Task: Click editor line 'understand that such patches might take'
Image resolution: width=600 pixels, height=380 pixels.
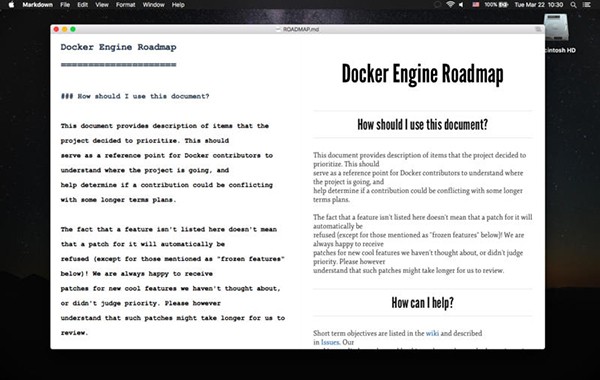Action: point(173,318)
